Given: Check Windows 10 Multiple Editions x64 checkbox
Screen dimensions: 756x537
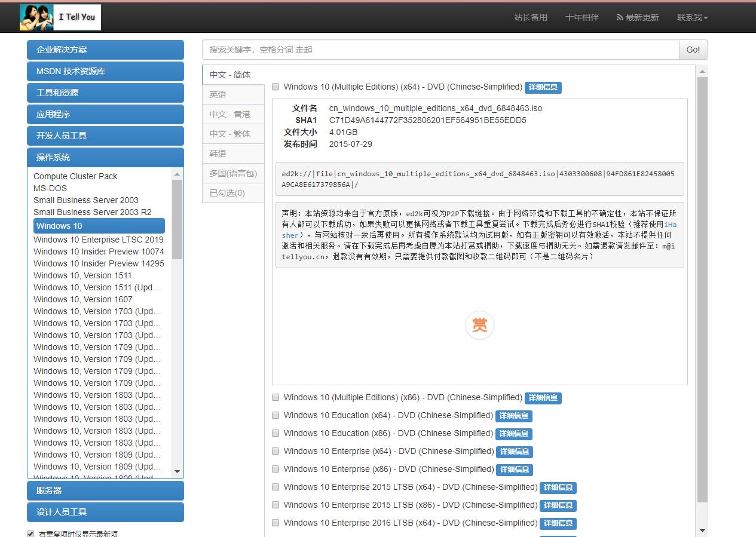Looking at the screenshot, I should tap(276, 87).
